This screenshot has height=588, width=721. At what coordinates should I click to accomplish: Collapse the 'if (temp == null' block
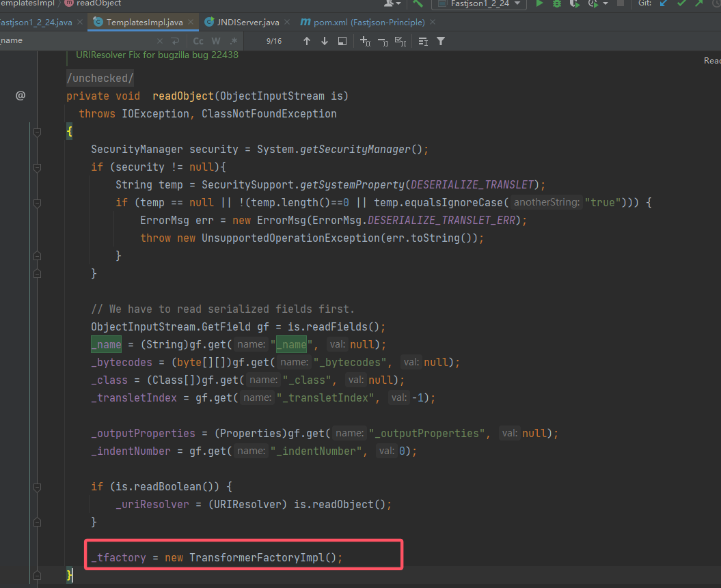tap(37, 203)
